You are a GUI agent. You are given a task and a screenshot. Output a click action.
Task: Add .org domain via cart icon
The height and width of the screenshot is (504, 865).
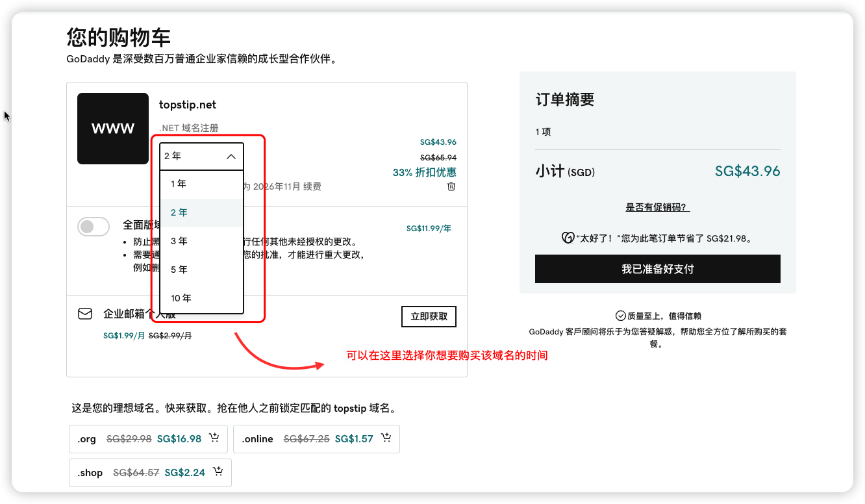[x=214, y=438]
